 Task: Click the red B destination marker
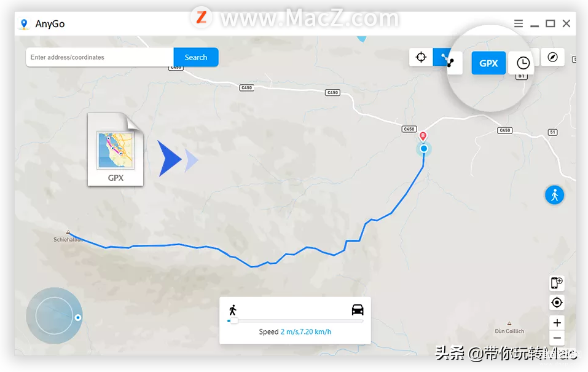click(423, 137)
